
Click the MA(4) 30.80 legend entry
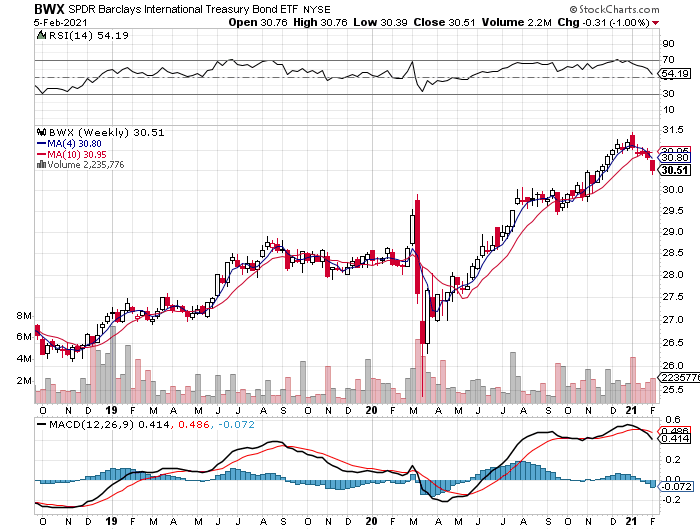pyautogui.click(x=69, y=144)
